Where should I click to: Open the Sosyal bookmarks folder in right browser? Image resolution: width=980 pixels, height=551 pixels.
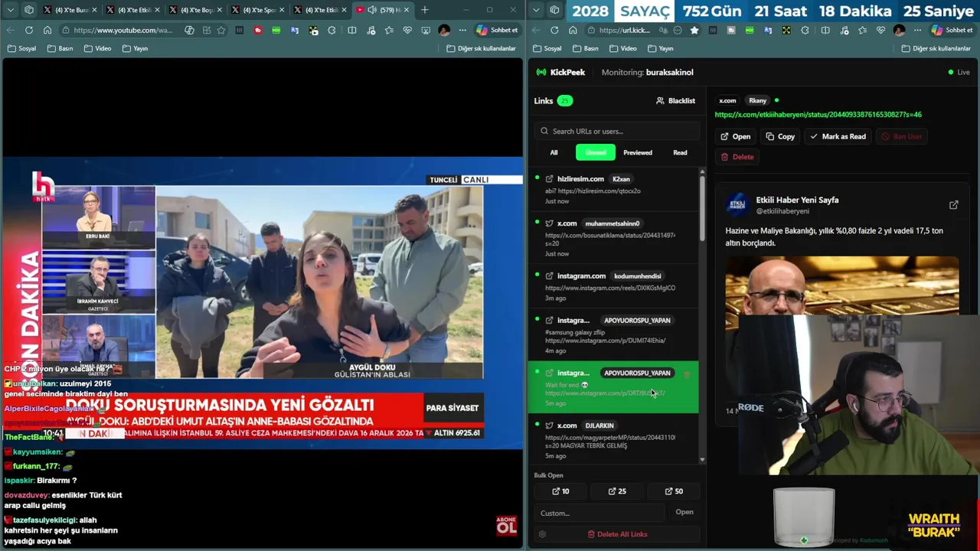coord(547,48)
